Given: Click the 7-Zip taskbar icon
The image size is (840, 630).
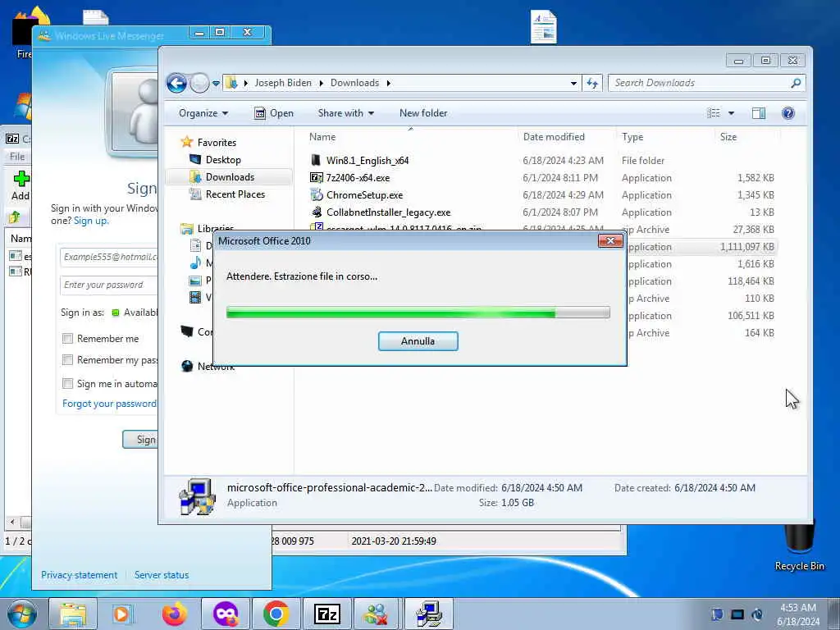Looking at the screenshot, I should 326,614.
